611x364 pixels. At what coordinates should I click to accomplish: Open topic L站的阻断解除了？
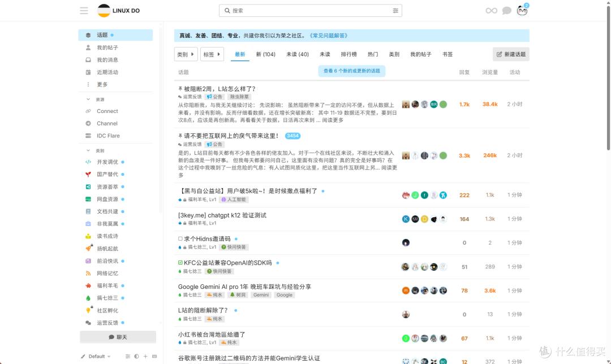[203, 310]
